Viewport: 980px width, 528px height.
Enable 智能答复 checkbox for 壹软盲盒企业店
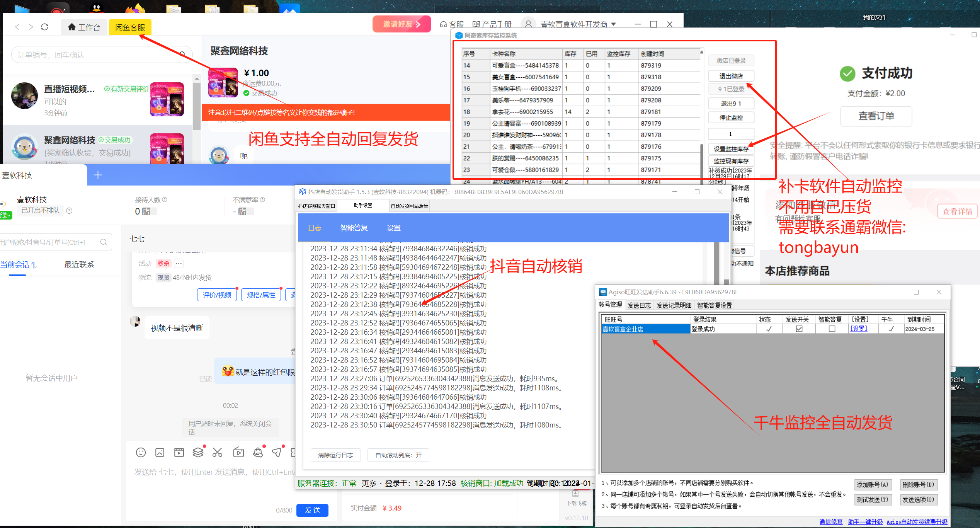pos(832,329)
